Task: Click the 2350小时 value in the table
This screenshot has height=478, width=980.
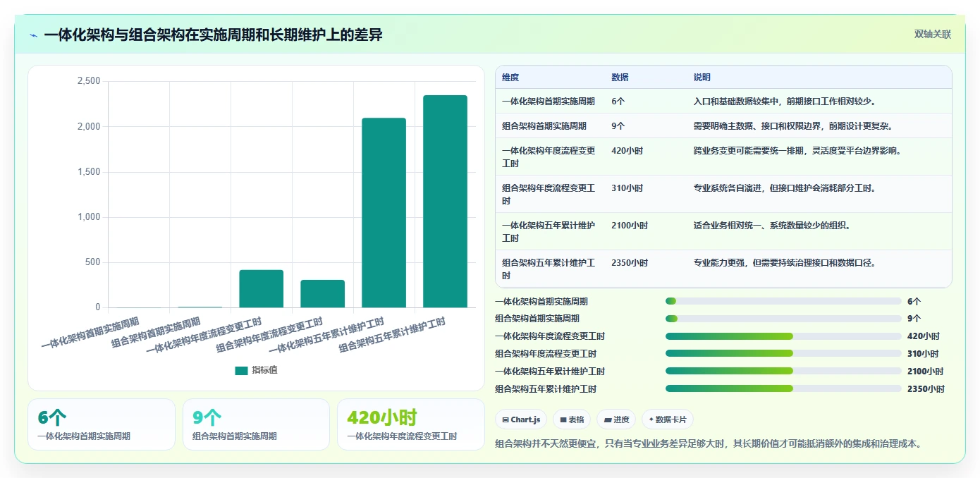Action: pos(630,263)
